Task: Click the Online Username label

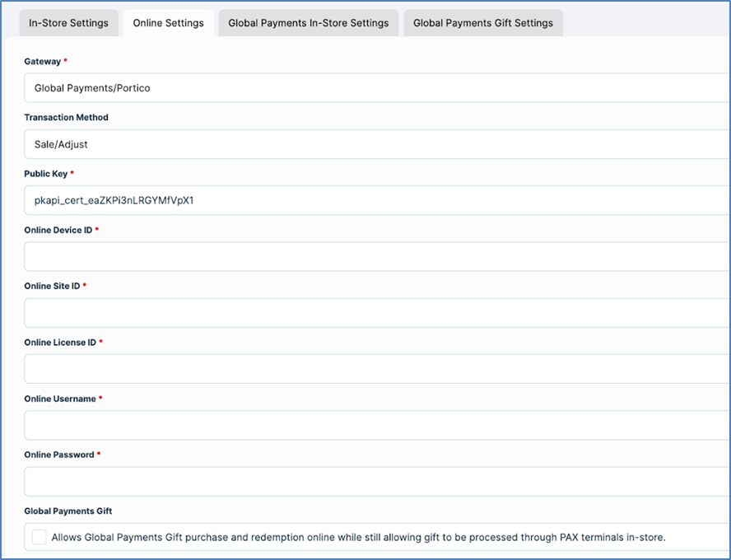Action: point(59,399)
